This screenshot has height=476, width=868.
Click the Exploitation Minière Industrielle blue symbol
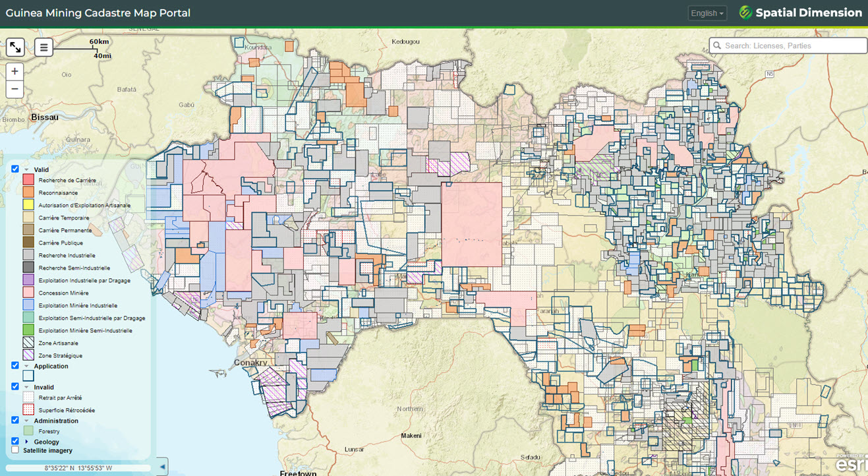pyautogui.click(x=28, y=305)
